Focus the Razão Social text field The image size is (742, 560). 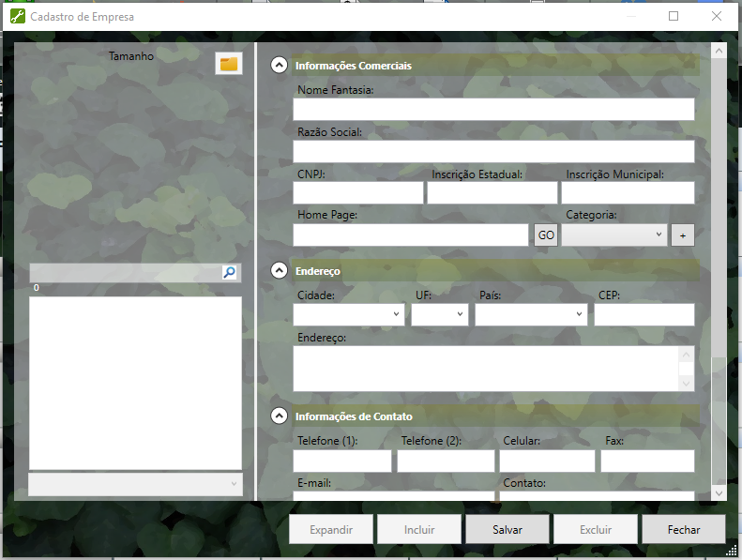493,151
